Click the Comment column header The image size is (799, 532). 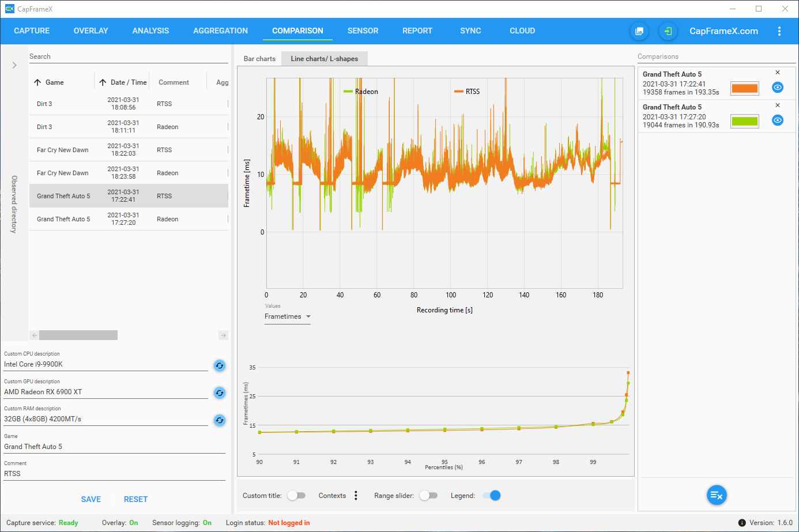(x=174, y=82)
